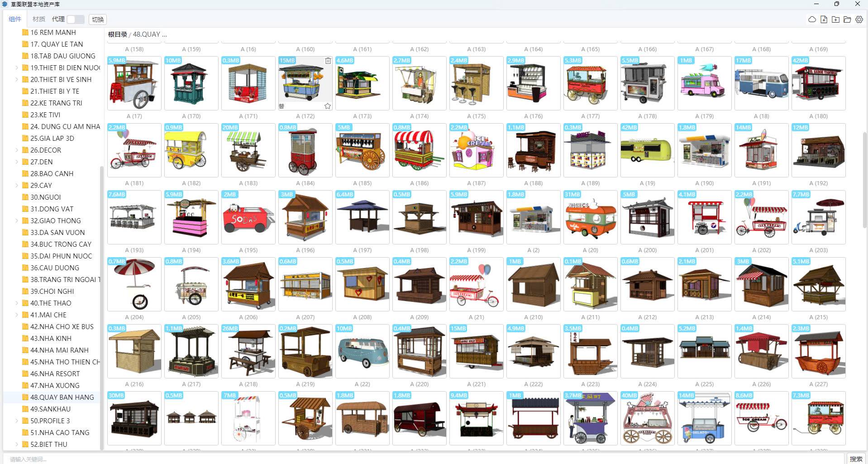The height and width of the screenshot is (464, 868).
Task: Switch to the 组件 components tab
Action: [x=15, y=19]
